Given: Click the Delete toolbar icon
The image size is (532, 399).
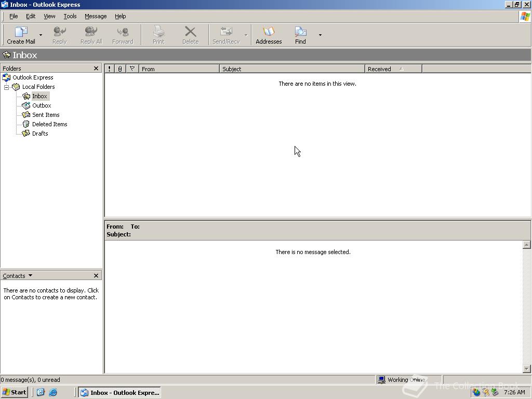Looking at the screenshot, I should [x=190, y=35].
